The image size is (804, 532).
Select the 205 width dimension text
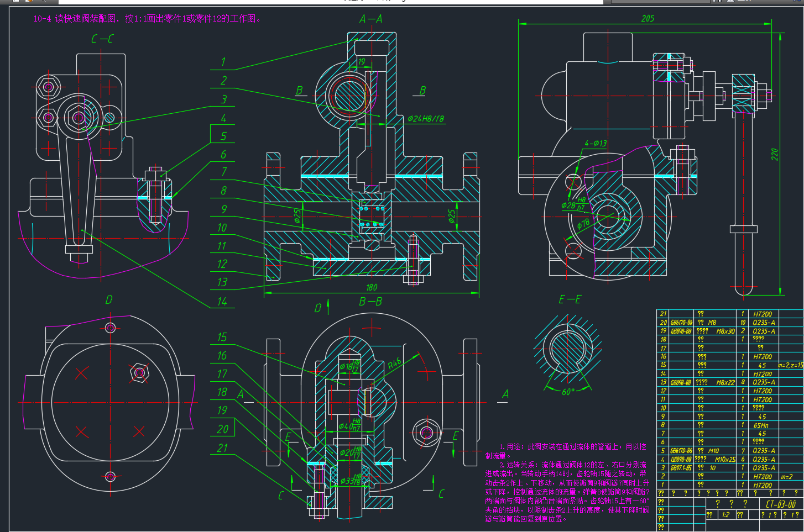[648, 19]
